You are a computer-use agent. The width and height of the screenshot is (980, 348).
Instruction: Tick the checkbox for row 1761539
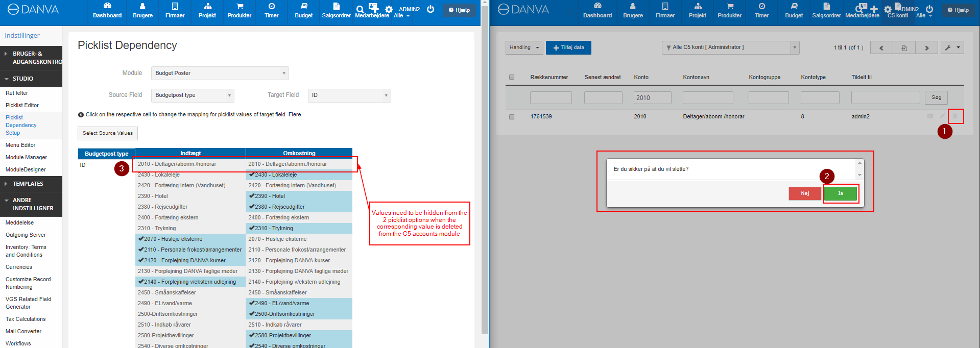(x=512, y=117)
